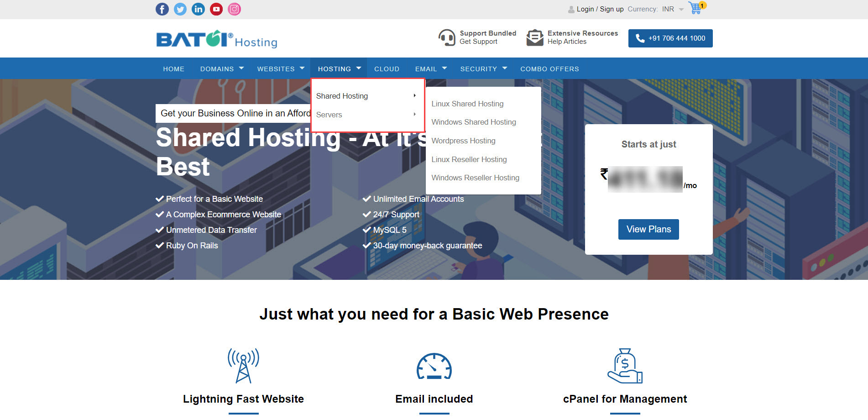Expand the Servers submenu arrow

point(414,115)
